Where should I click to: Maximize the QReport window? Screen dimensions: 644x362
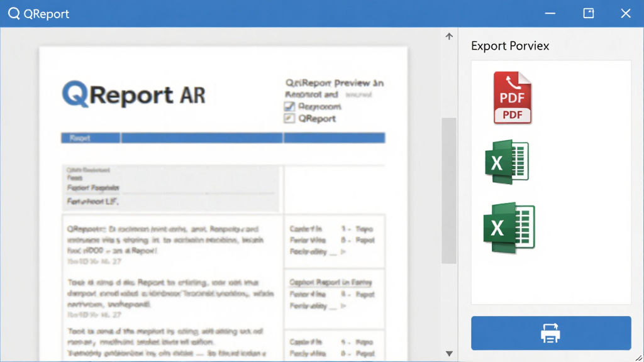pyautogui.click(x=589, y=14)
